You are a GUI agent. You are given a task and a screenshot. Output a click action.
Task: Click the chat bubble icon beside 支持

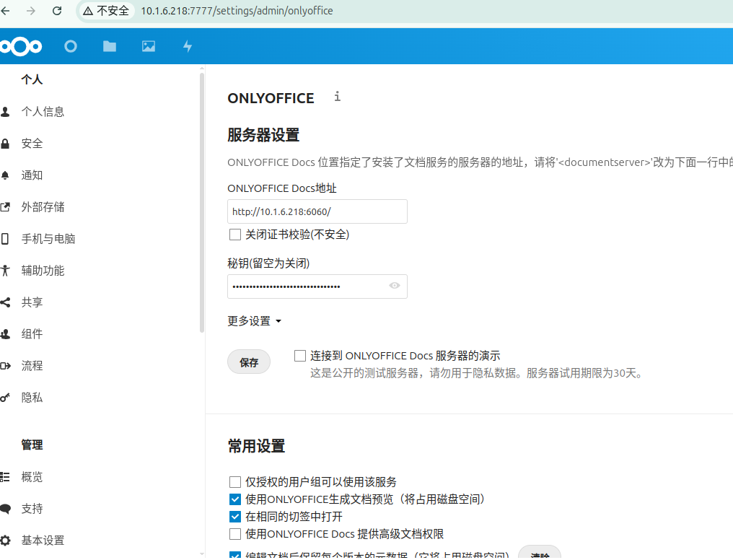pos(5,509)
